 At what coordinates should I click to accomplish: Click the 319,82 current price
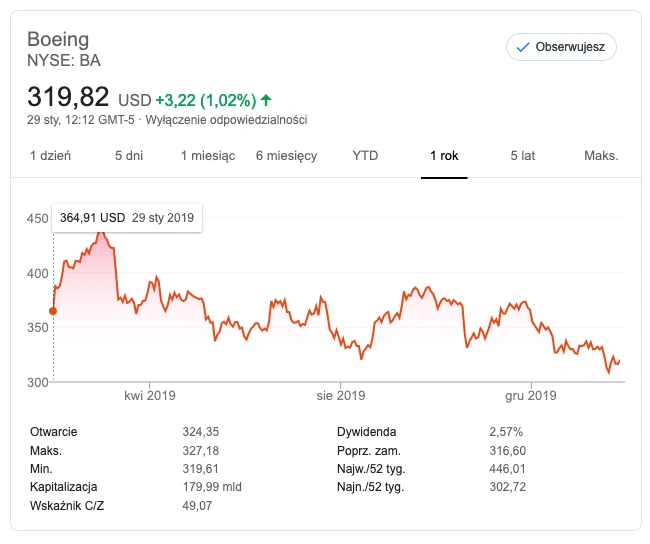68,97
